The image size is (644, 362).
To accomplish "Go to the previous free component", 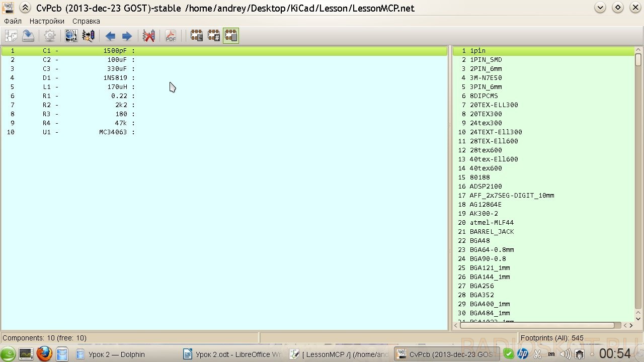I will coord(110,36).
